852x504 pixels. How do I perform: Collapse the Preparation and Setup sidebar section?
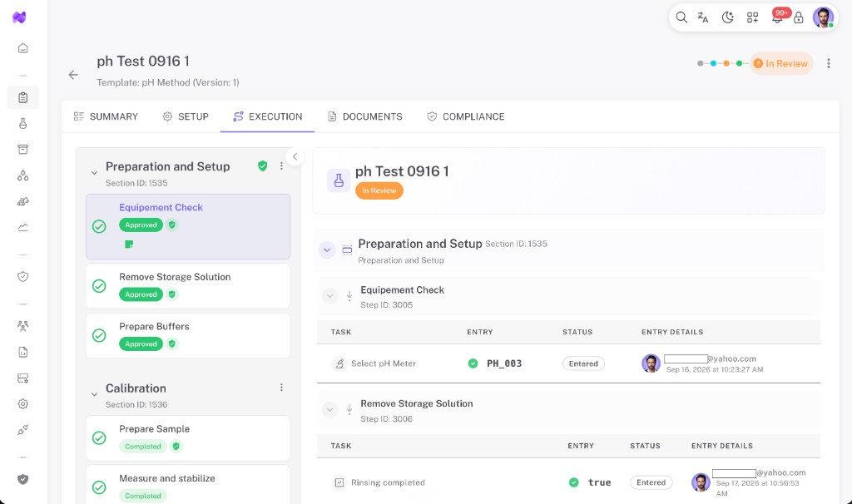(94, 173)
